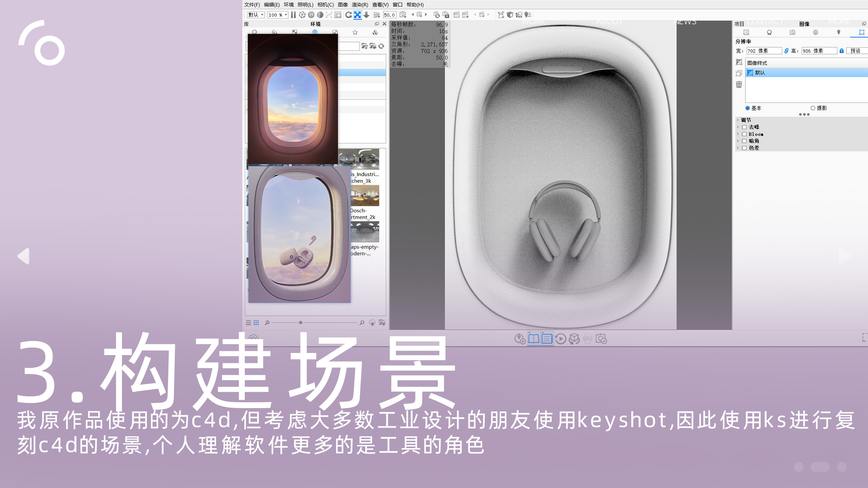This screenshot has height=488, width=868.
Task: Open the Render dialog icon at viewport bottom
Action: point(601,339)
